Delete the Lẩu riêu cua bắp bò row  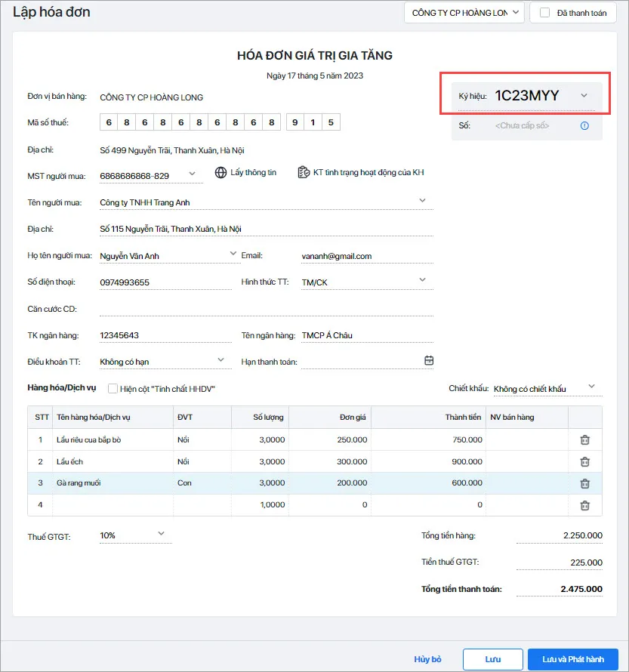pos(584,439)
